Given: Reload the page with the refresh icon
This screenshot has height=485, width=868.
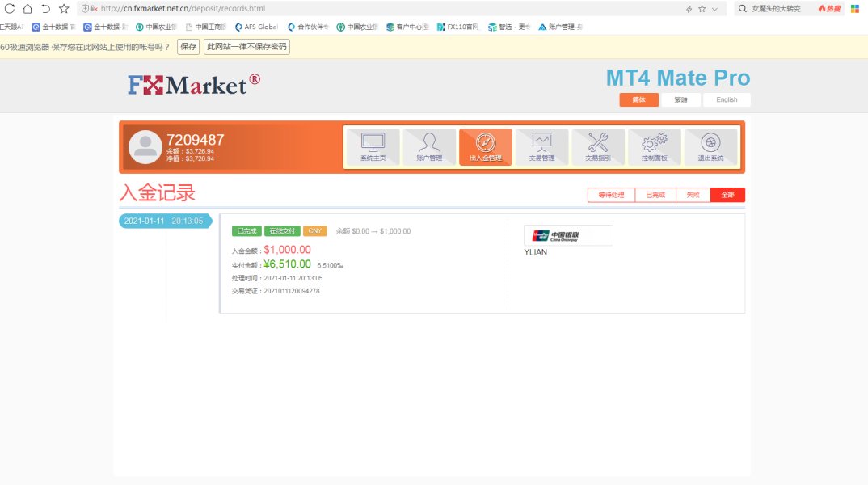Looking at the screenshot, I should (x=10, y=8).
